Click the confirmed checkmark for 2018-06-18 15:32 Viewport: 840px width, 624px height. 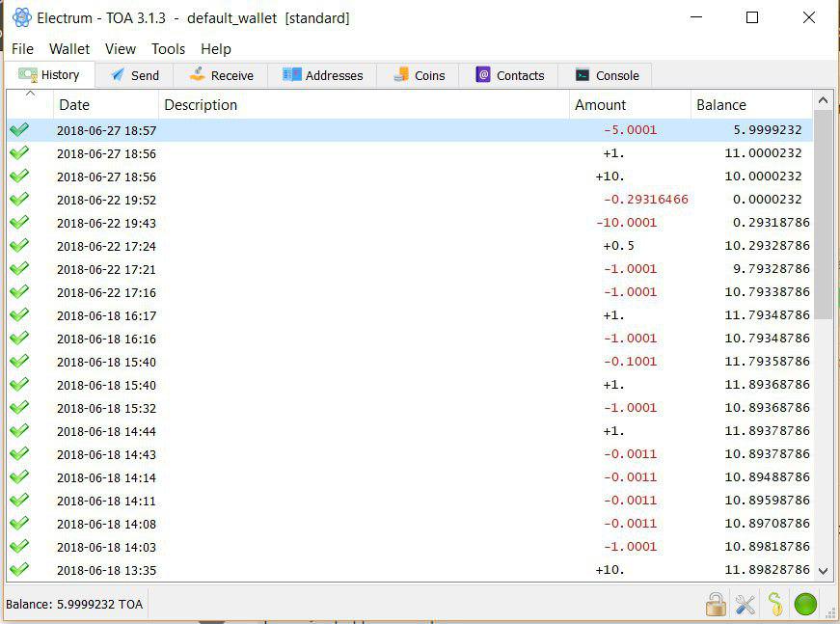coord(19,408)
